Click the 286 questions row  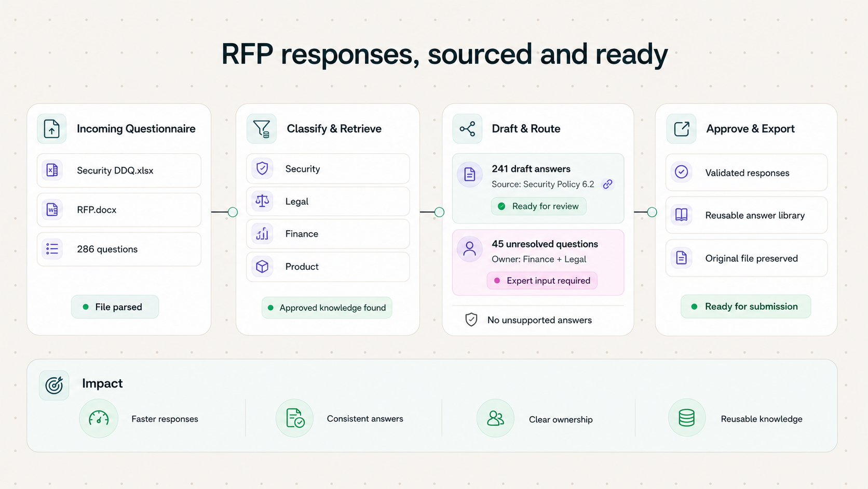[x=119, y=249]
